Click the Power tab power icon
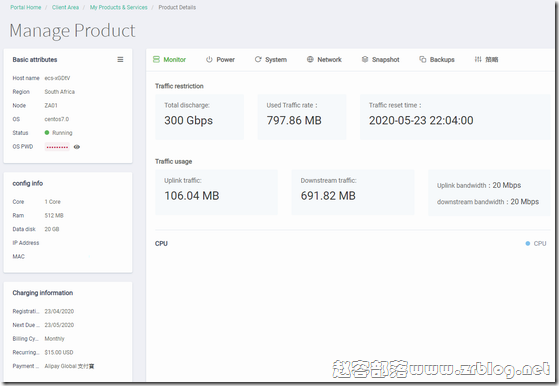This screenshot has height=386, width=559. point(209,60)
